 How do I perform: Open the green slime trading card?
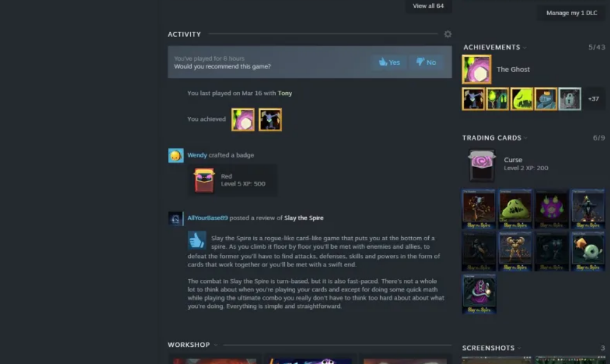coord(515,209)
